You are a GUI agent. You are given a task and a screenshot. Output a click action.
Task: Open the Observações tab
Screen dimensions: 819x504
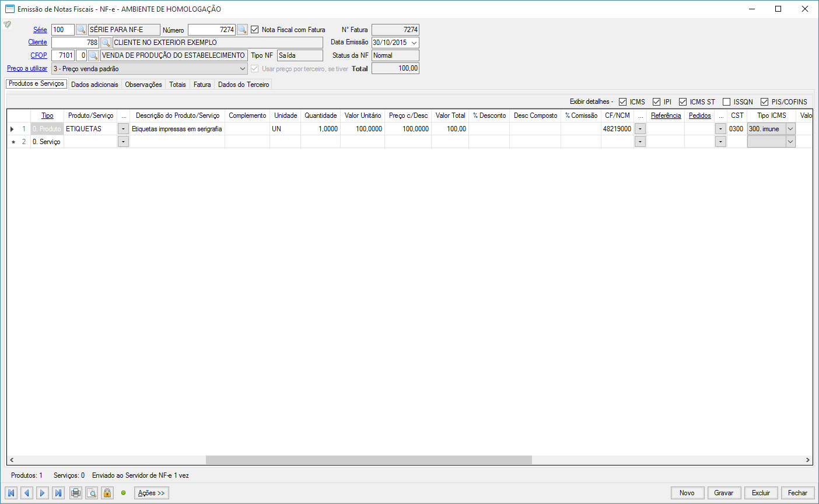[143, 85]
